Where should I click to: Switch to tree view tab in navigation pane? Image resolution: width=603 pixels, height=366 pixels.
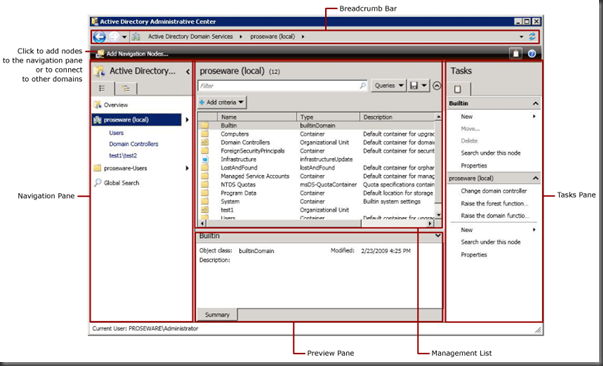pos(126,89)
